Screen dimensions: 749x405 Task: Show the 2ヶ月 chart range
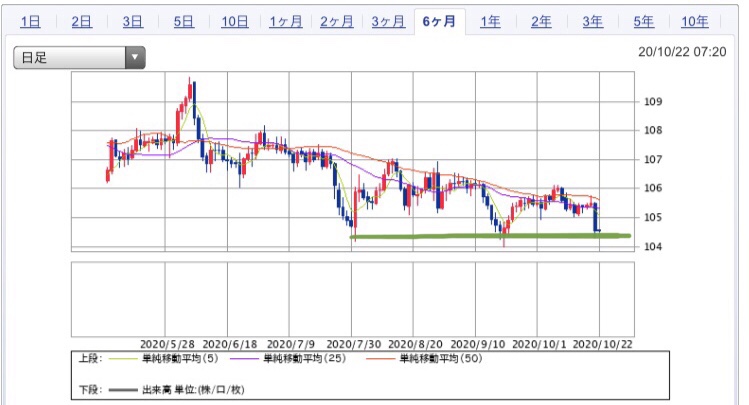(337, 21)
